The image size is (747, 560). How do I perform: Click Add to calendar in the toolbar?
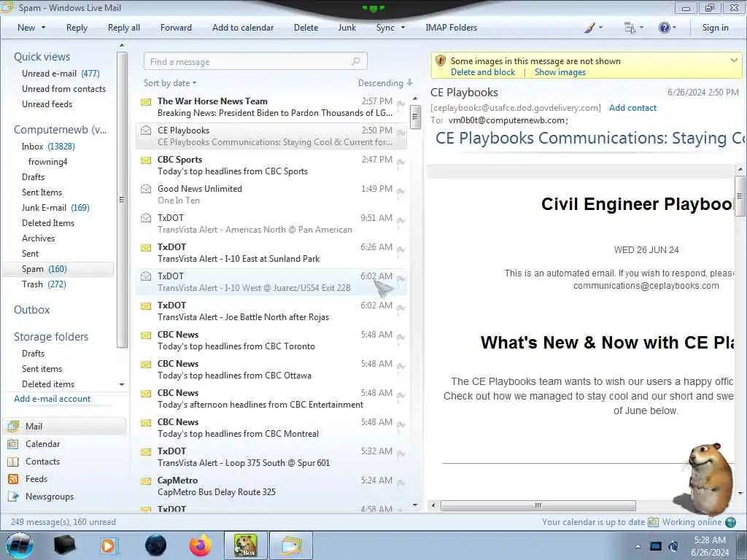click(x=243, y=28)
